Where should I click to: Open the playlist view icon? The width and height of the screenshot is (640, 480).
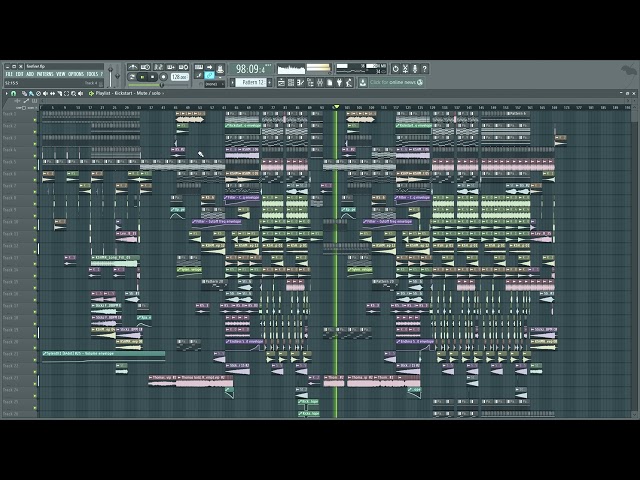pyautogui.click(x=282, y=82)
